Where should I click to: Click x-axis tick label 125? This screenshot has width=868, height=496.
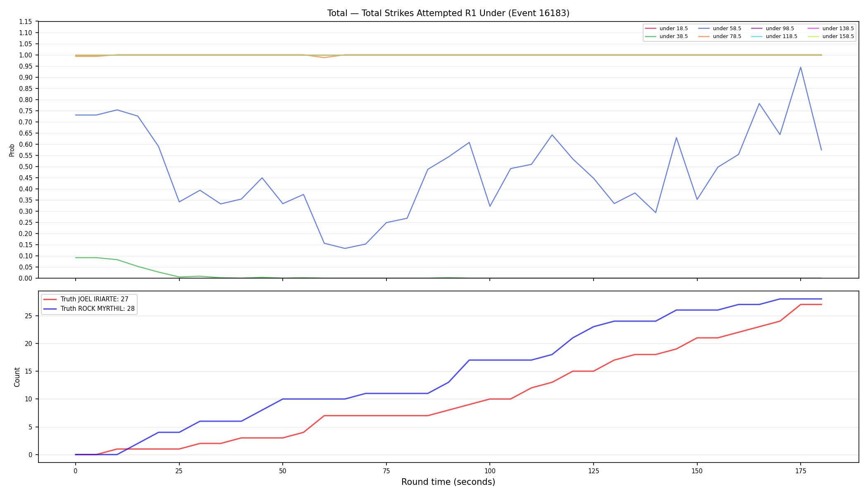(594, 470)
